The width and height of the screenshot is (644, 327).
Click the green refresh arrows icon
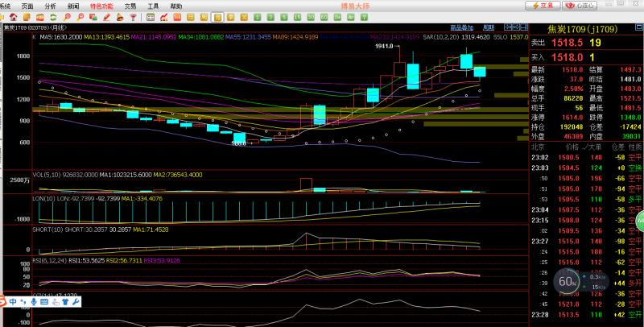pos(53,17)
